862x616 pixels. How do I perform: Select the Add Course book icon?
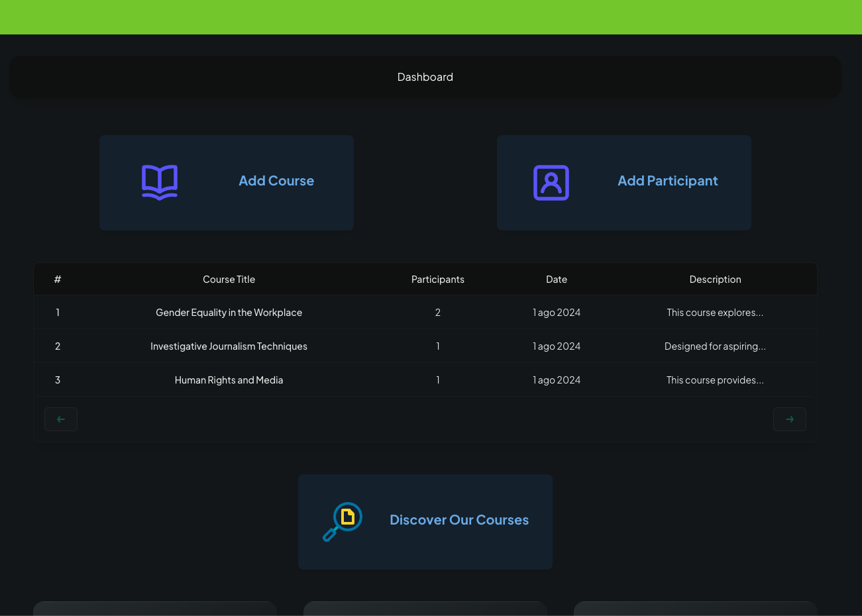coord(159,182)
